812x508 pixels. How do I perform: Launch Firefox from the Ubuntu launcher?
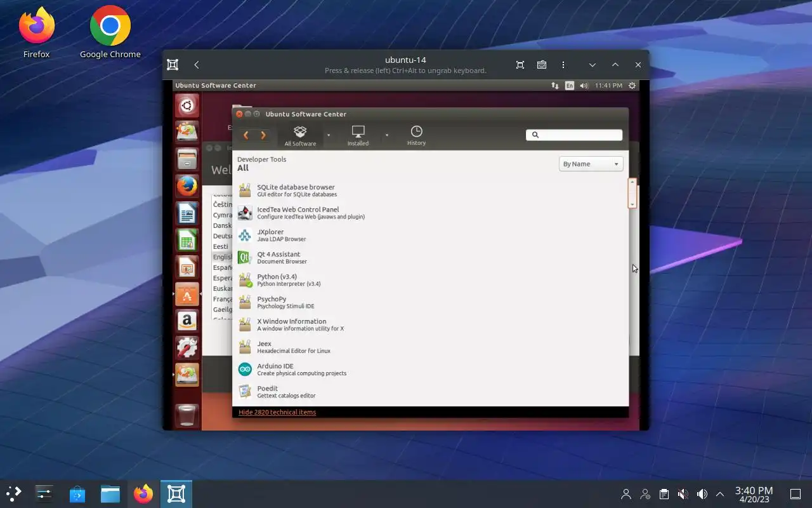tap(187, 185)
